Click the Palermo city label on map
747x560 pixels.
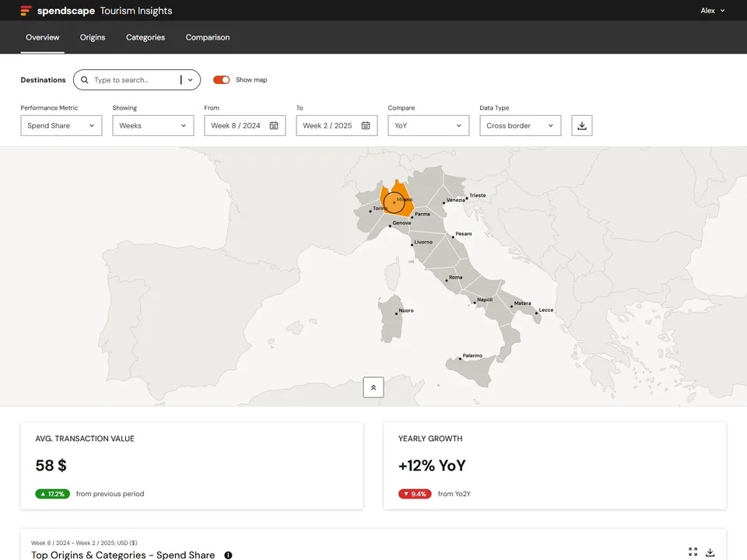point(472,355)
